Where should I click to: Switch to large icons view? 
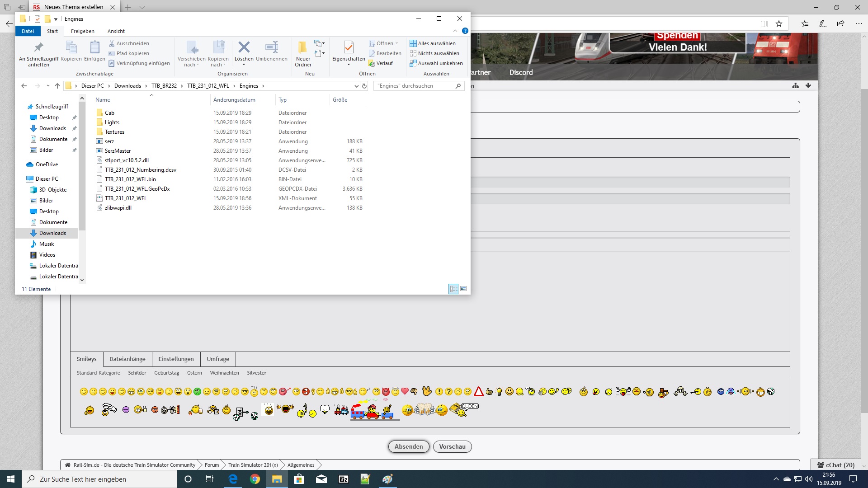point(463,289)
